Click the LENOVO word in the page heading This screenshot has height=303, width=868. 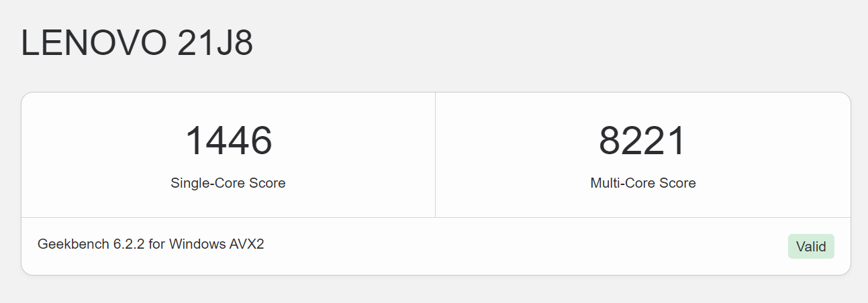click(94, 44)
